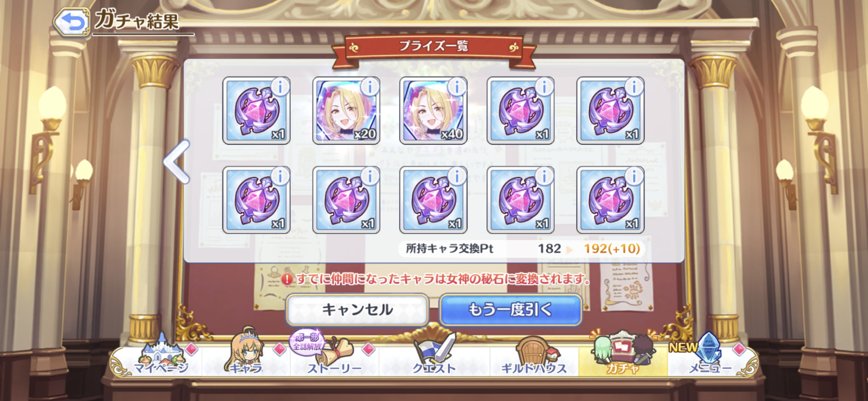Click the もう一度引く draw again button
The height and width of the screenshot is (401, 868).
tap(510, 310)
